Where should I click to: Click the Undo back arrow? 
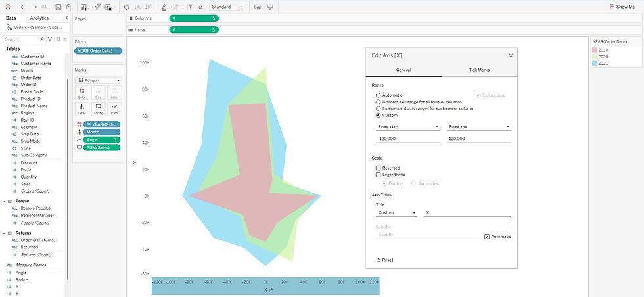pos(24,7)
